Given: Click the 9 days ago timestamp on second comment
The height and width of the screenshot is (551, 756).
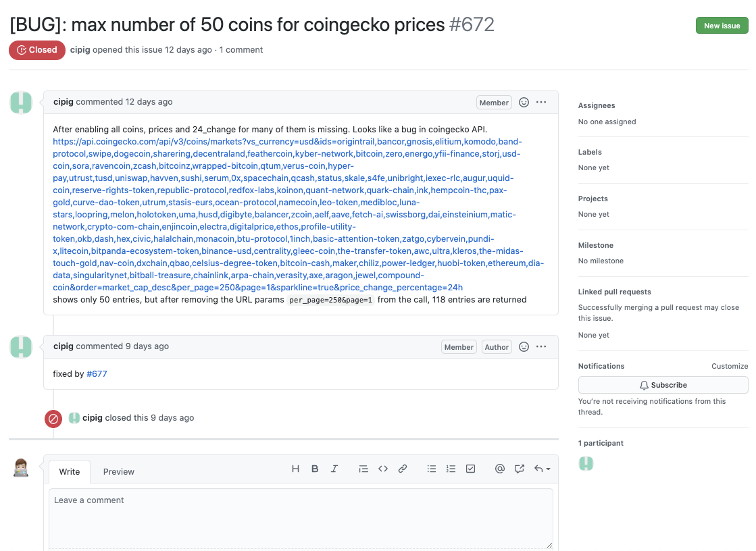Looking at the screenshot, I should (x=147, y=346).
